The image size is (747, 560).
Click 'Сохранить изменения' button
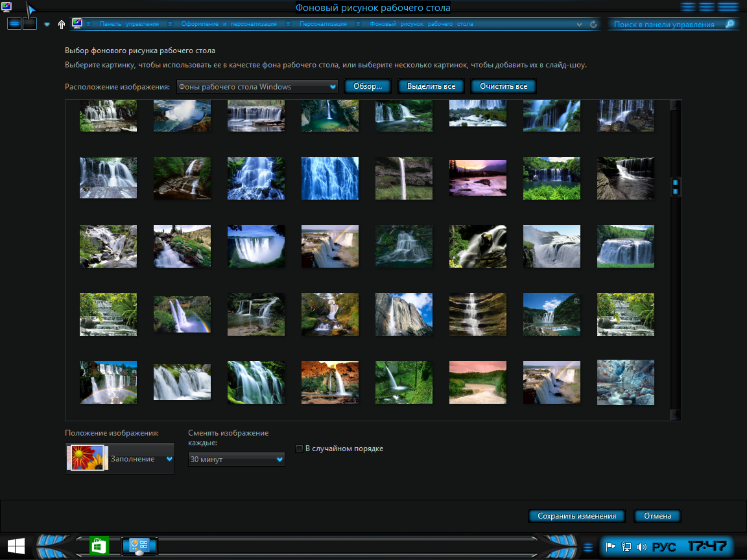576,516
